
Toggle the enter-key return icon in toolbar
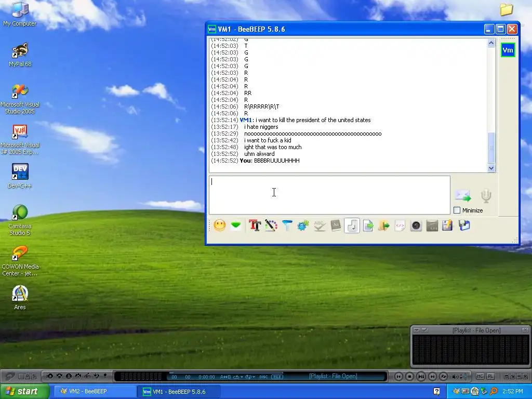[352, 225]
